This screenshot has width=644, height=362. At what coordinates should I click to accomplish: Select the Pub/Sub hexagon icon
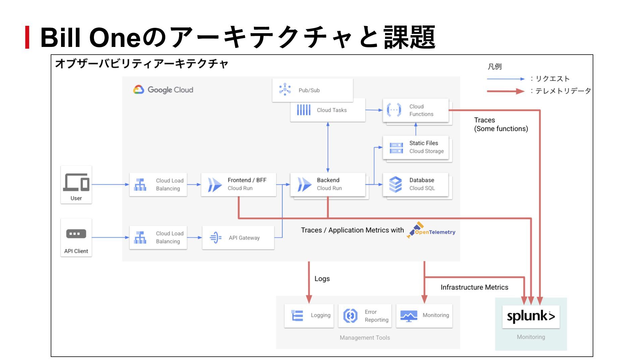tap(285, 89)
